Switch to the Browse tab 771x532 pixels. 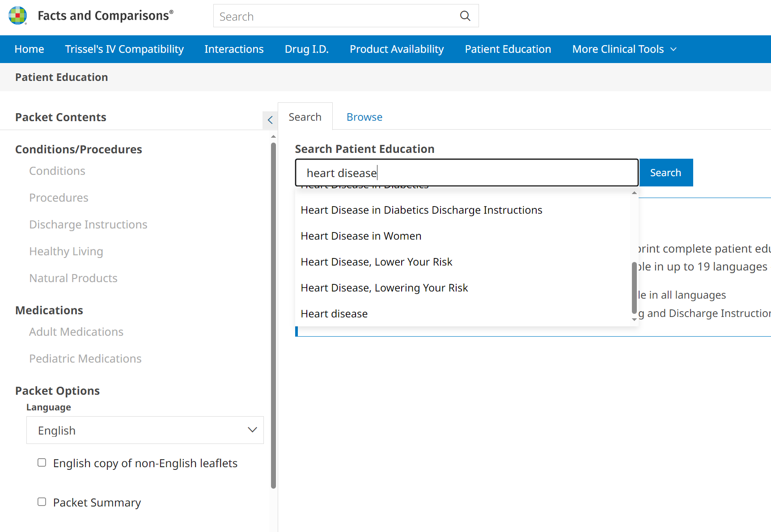[x=364, y=117]
